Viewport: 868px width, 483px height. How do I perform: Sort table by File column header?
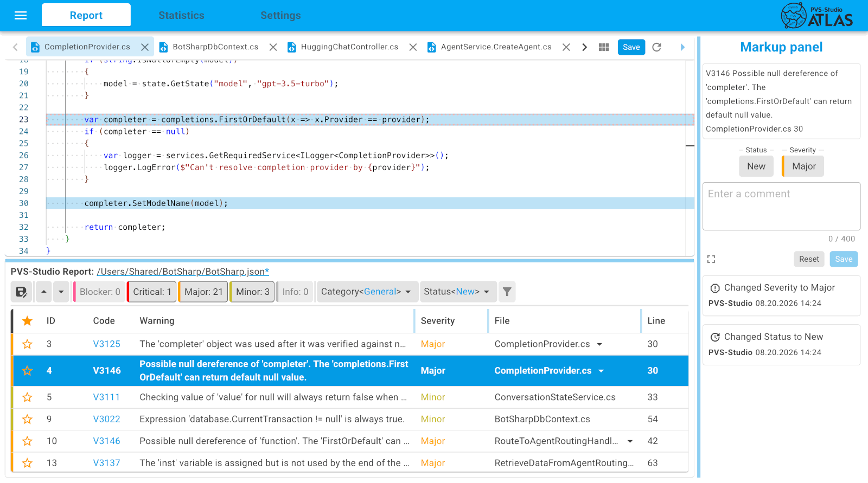(502, 321)
